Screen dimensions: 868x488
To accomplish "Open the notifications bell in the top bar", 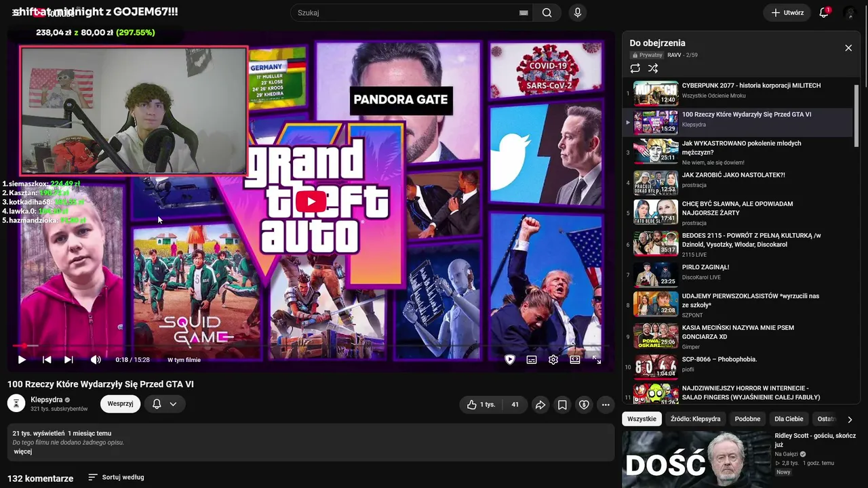I will (824, 13).
